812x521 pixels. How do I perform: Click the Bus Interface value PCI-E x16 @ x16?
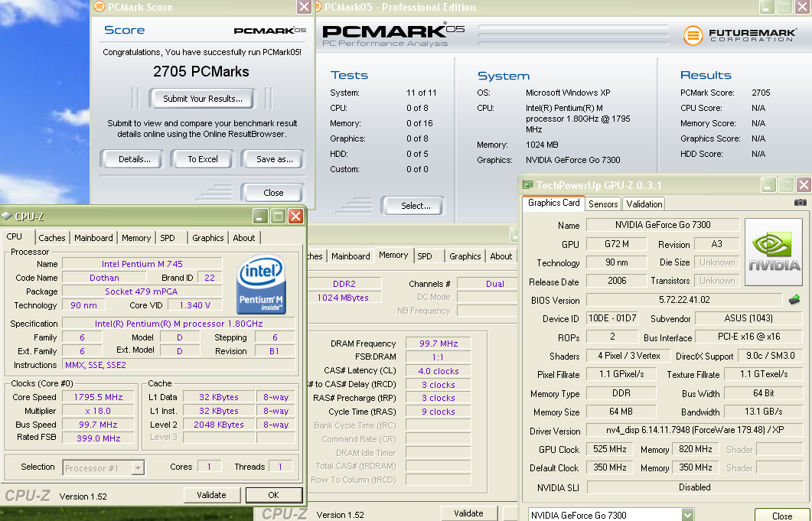pos(748,337)
